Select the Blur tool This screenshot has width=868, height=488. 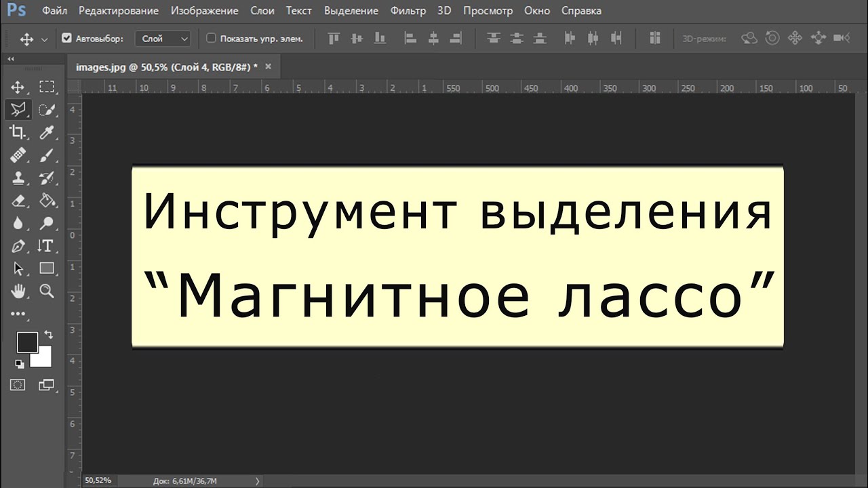18,223
